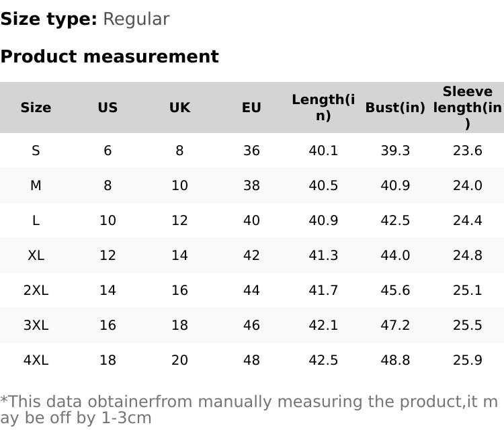Image resolution: width=504 pixels, height=442 pixels.
Task: Select the "Size" column header
Action: pyautogui.click(x=36, y=107)
